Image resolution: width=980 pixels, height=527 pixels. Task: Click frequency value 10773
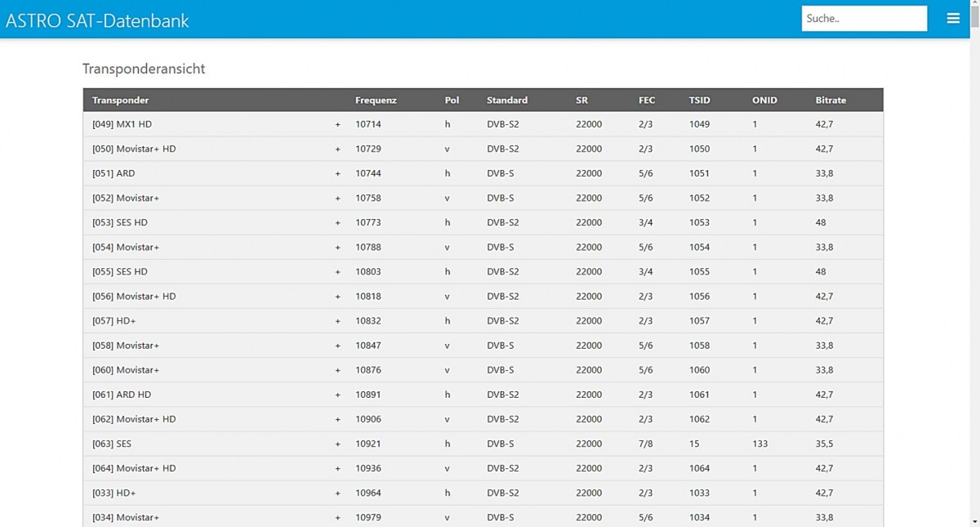click(368, 222)
